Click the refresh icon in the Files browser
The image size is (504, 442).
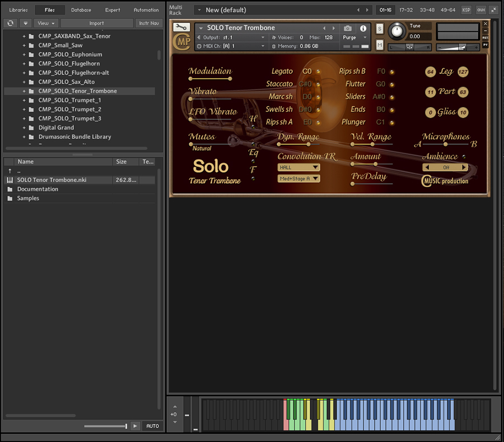tap(10, 23)
